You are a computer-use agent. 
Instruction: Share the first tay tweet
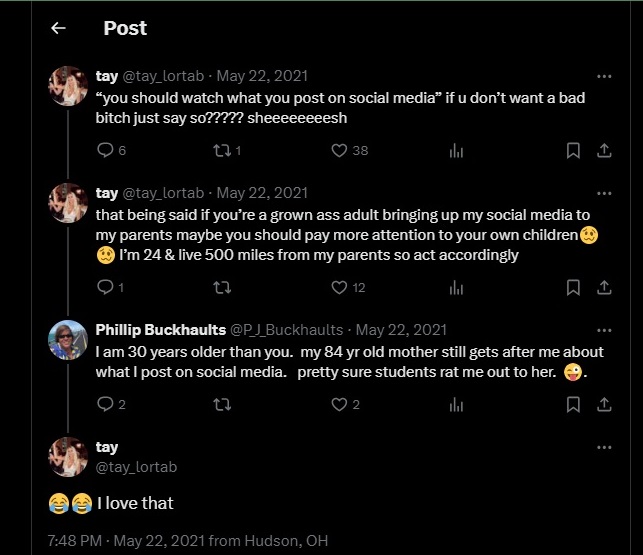coord(604,150)
